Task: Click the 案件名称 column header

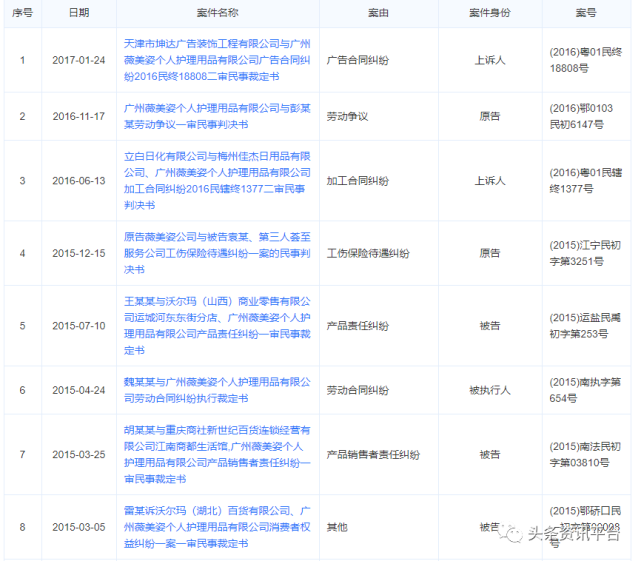Action: [x=218, y=13]
